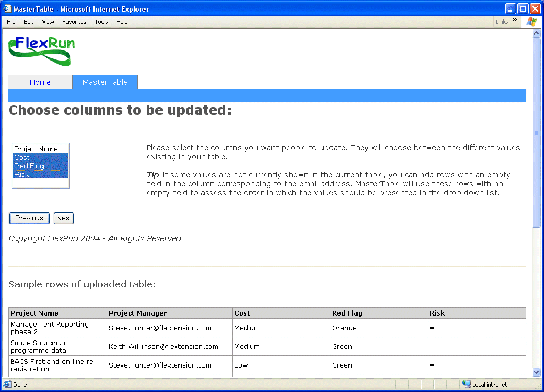Select Cost in the column list

[x=40, y=158]
